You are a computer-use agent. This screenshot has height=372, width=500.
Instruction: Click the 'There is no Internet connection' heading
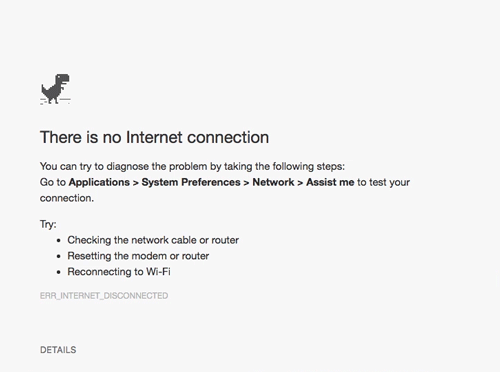154,137
